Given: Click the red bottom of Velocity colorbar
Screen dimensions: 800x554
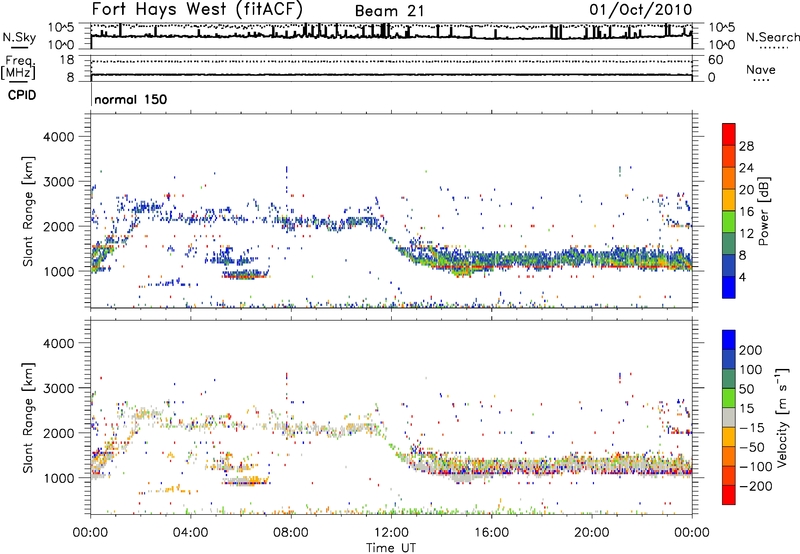Looking at the screenshot, I should [729, 495].
